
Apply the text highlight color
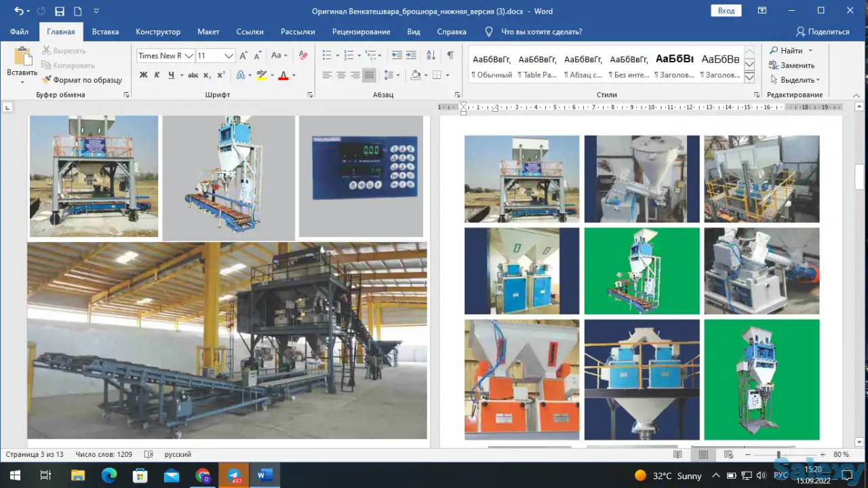pyautogui.click(x=262, y=75)
